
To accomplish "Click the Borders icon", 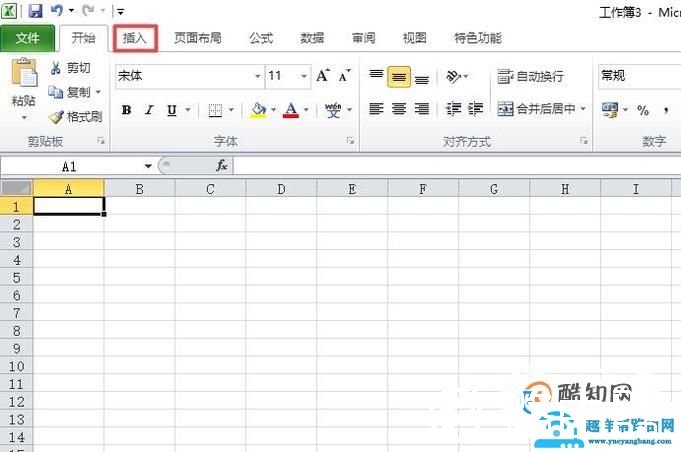I will click(215, 110).
